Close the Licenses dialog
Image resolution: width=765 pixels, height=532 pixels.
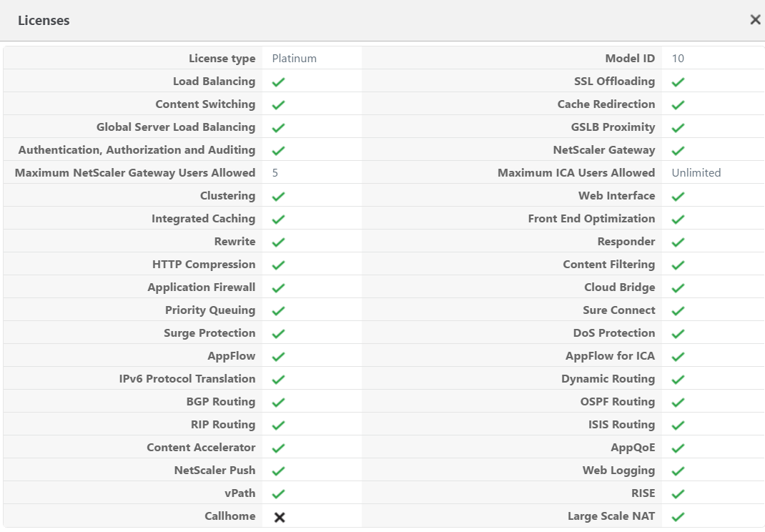click(755, 20)
